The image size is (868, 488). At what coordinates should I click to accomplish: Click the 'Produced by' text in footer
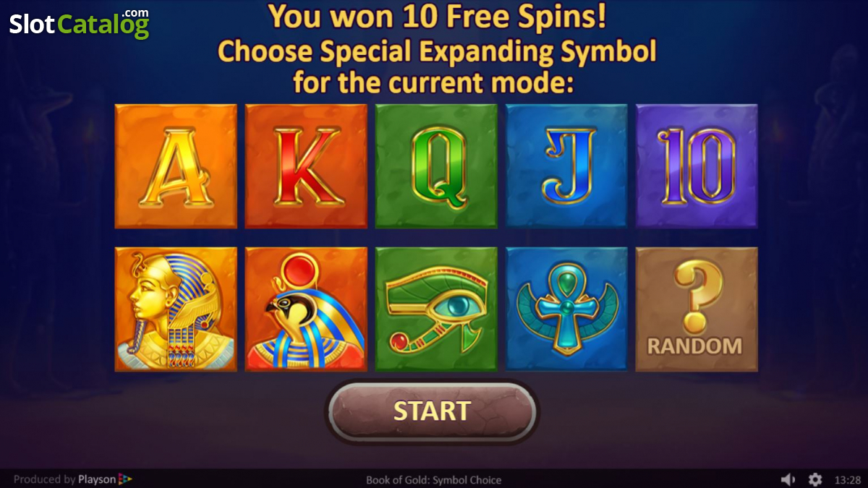(x=44, y=479)
